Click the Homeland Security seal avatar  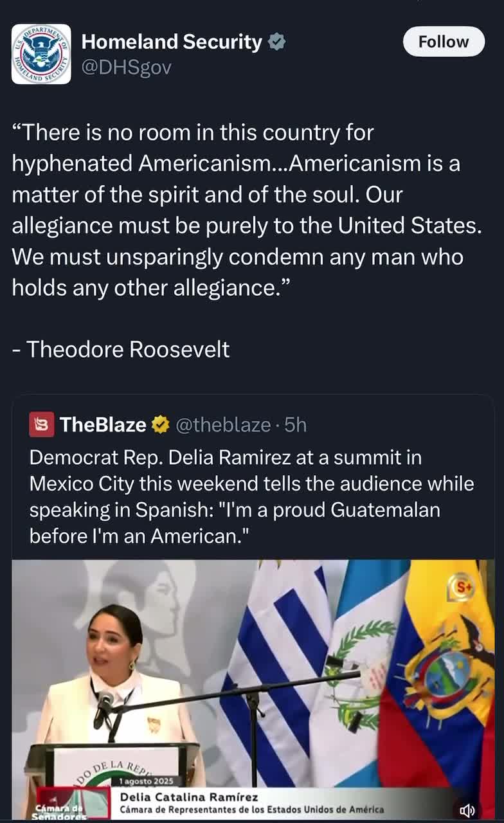click(x=41, y=54)
